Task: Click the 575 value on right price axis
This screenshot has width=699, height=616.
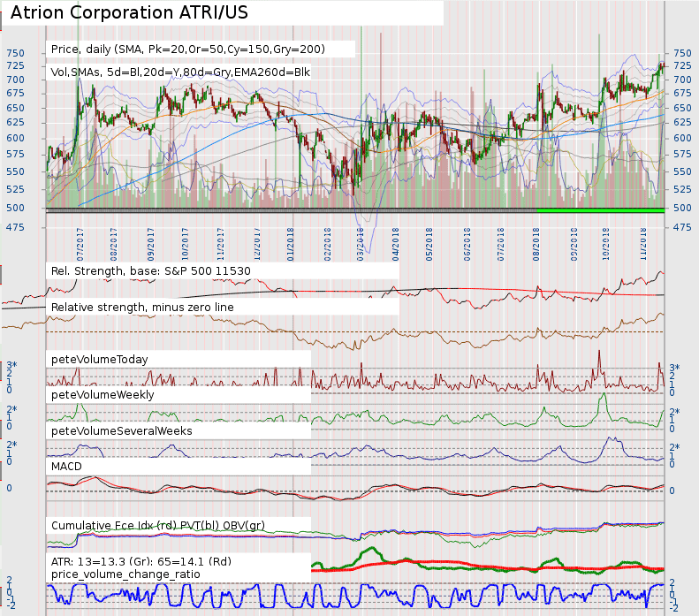Action: click(682, 155)
